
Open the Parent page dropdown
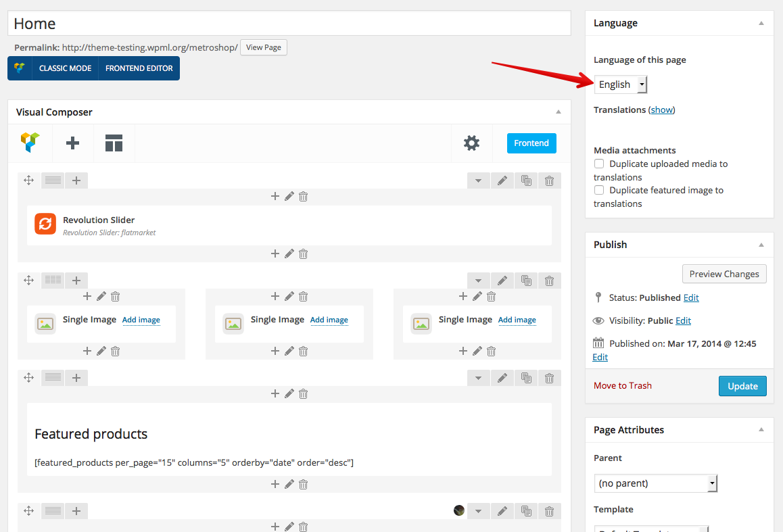coord(655,483)
